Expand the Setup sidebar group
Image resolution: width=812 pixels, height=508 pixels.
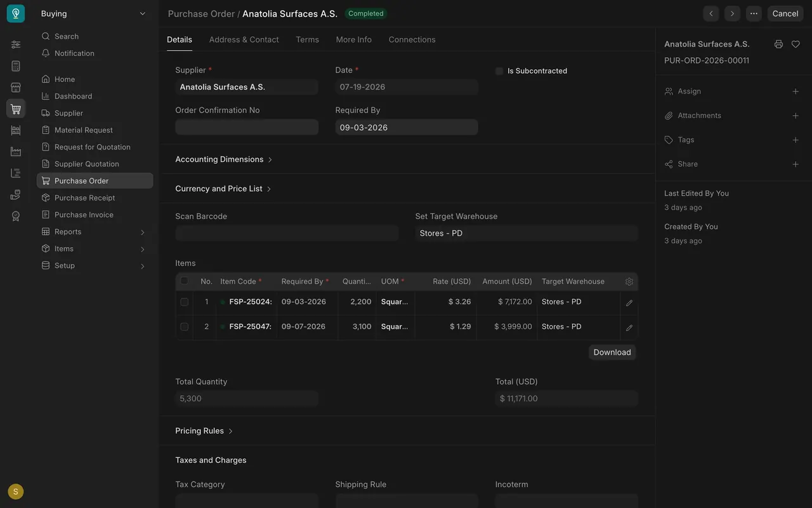pos(95,265)
